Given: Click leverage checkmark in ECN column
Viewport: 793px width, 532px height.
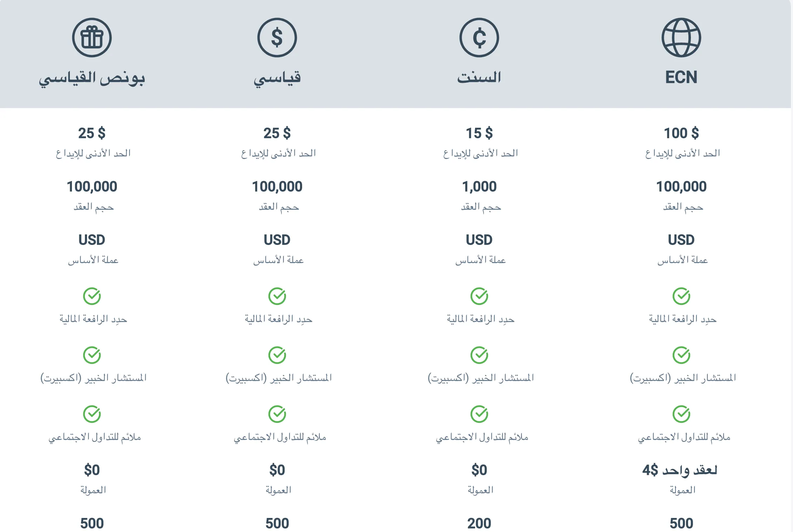Looking at the screenshot, I should 681,297.
